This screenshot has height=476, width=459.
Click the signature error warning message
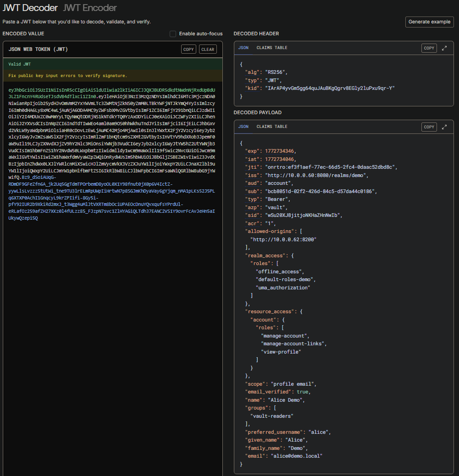click(x=68, y=76)
